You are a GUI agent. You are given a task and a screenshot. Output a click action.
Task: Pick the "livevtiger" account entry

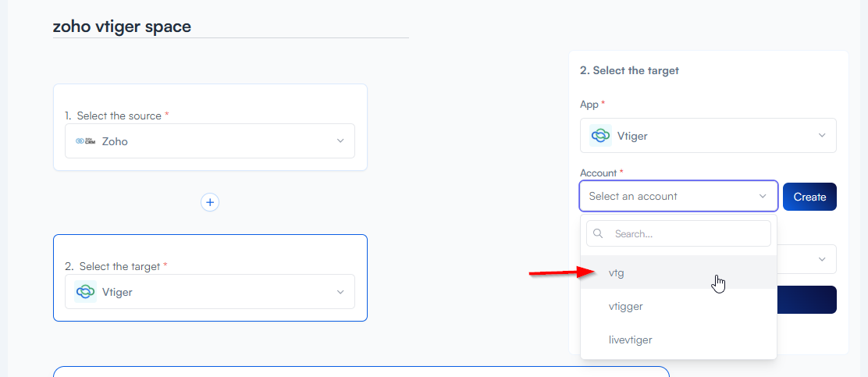click(x=630, y=340)
